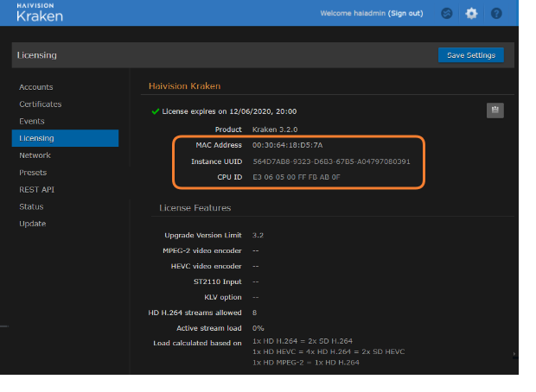The width and height of the screenshot is (536, 392).
Task: Open the streaming dashboard icon in header
Action: 447,13
